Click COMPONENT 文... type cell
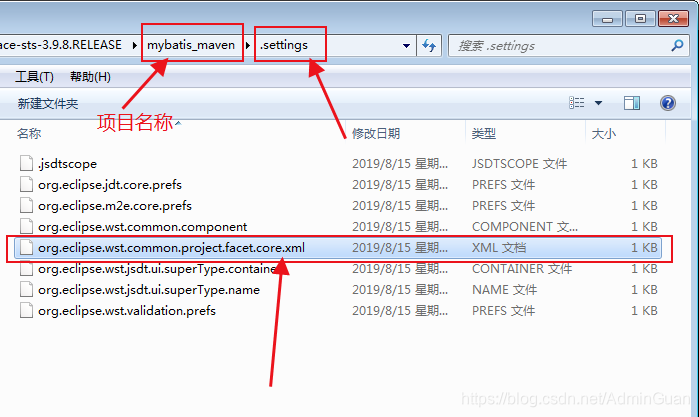 point(525,227)
